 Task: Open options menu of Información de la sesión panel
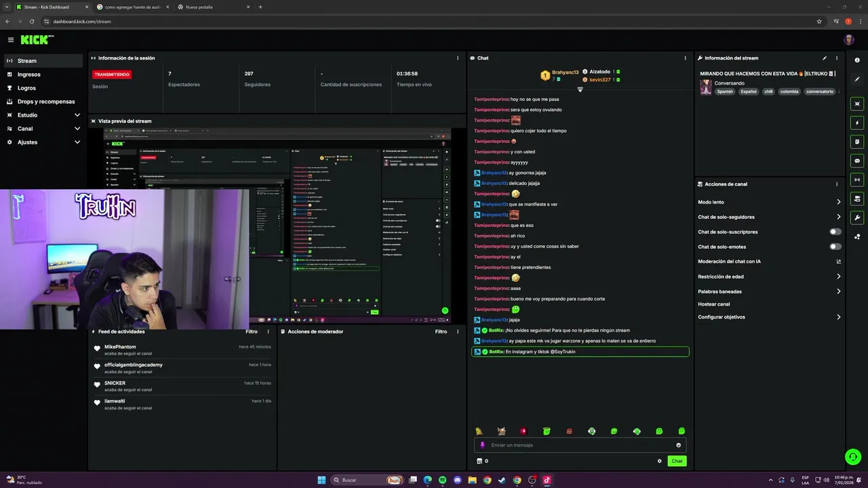458,58
